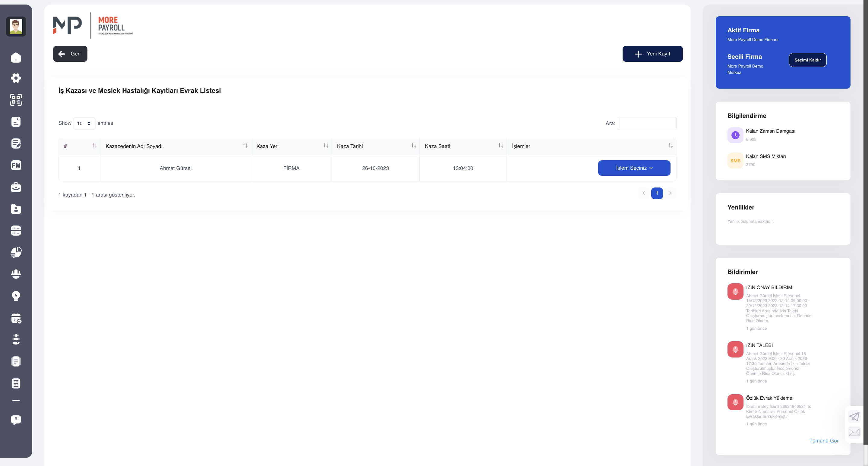868x466 pixels.
Task: Click the Yeni Kayıt button
Action: point(652,54)
